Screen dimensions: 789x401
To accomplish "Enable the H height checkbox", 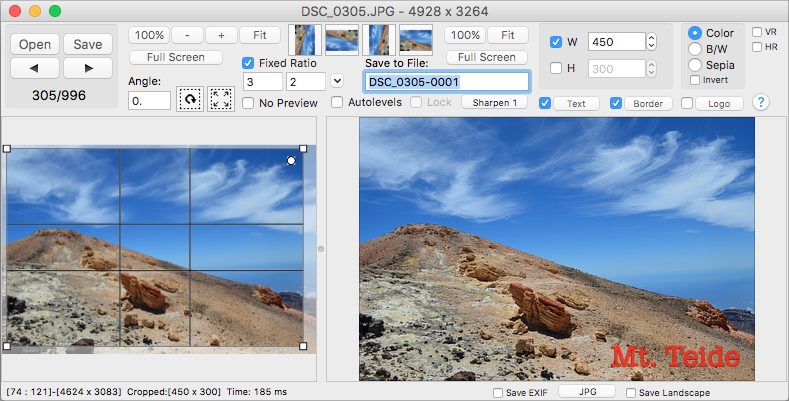I will 556,68.
